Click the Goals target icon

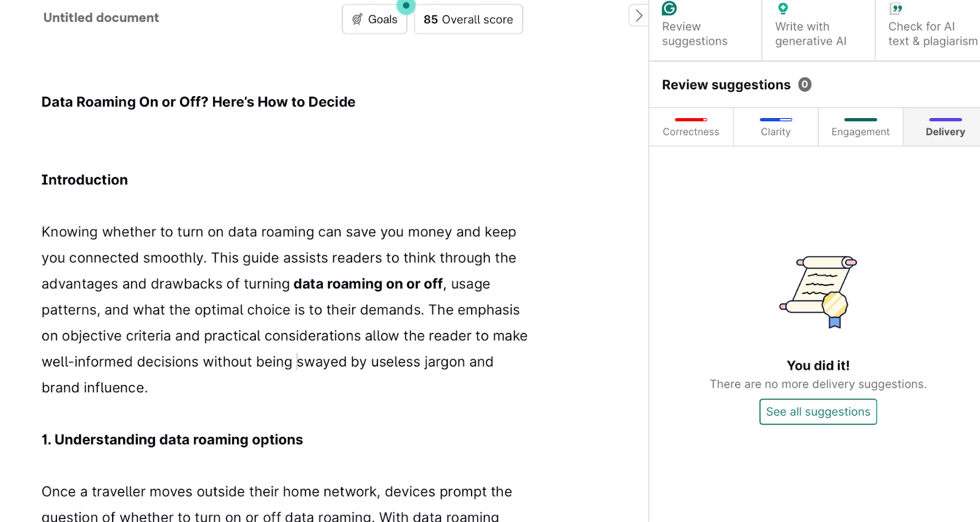click(358, 20)
